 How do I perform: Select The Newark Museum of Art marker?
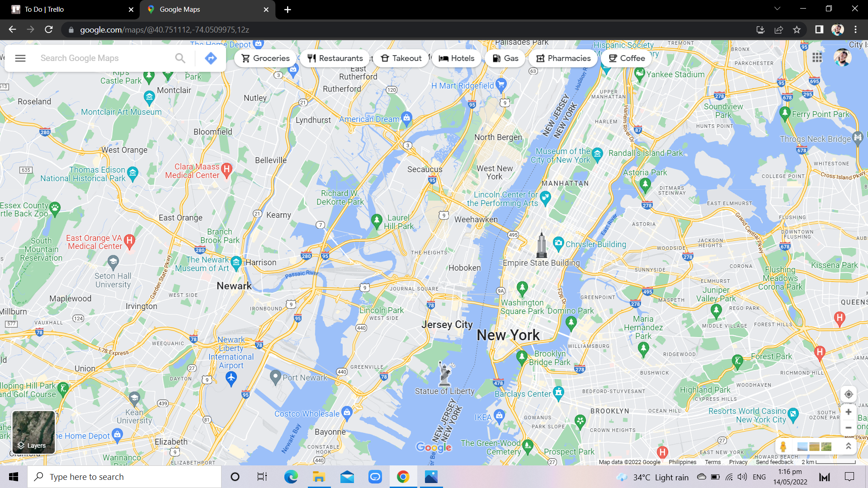coord(236,263)
